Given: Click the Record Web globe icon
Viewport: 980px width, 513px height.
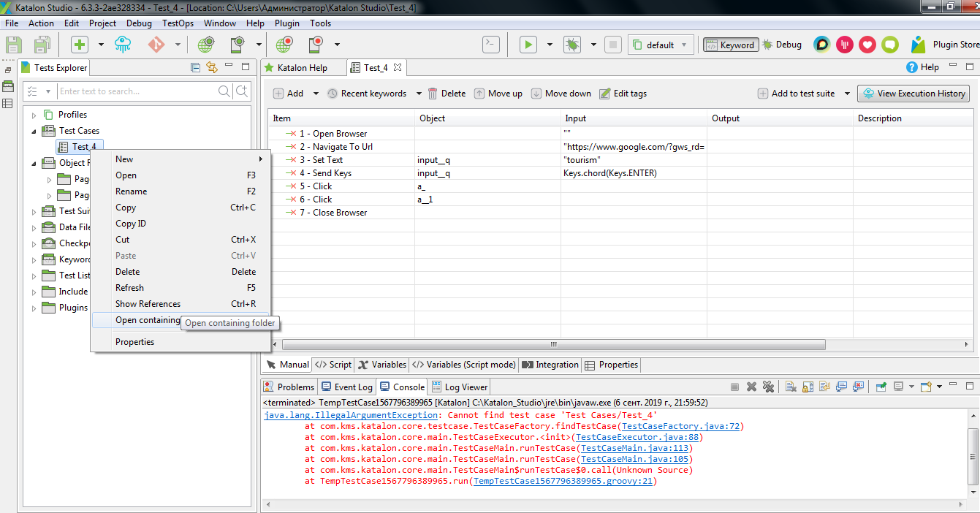Looking at the screenshot, I should (284, 45).
